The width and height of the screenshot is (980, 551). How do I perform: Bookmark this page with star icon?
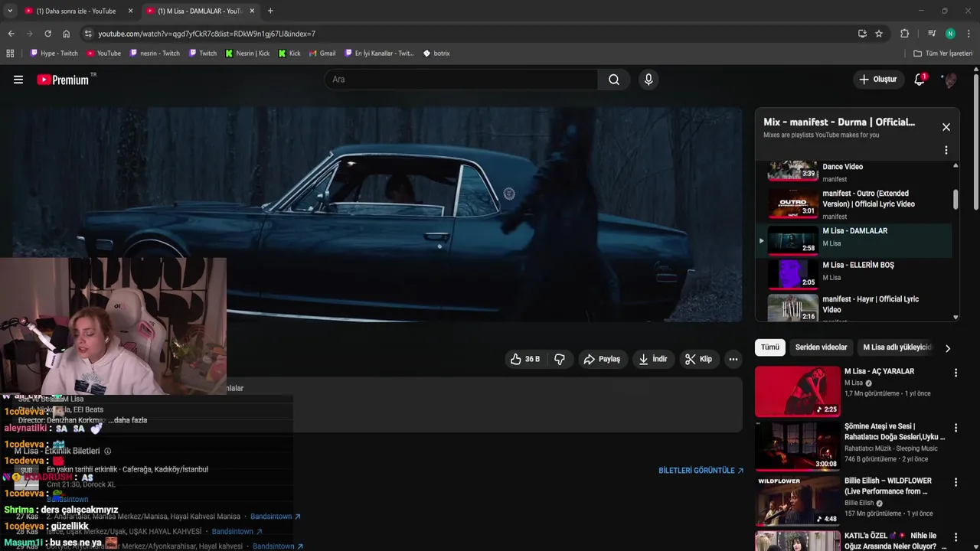879,34
